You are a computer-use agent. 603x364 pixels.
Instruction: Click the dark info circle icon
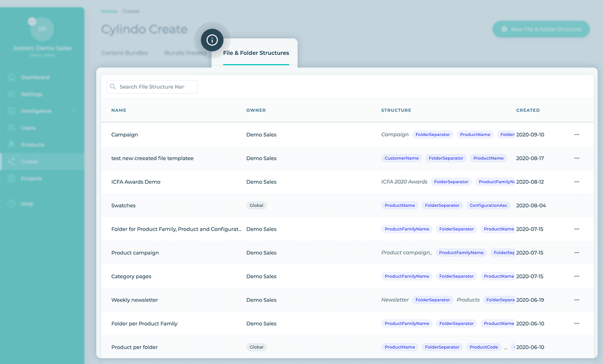coord(212,40)
